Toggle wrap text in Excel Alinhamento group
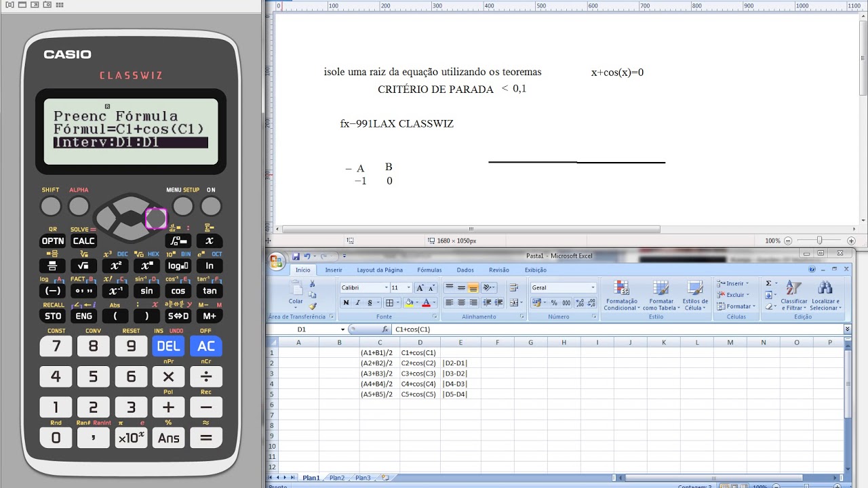868x488 pixels. (513, 287)
